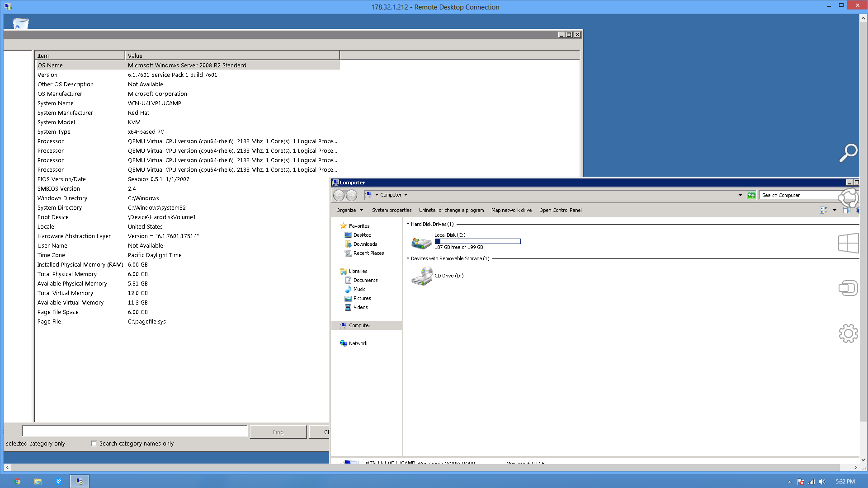
Task: Open File Explorer from the taskbar
Action: coord(38,482)
